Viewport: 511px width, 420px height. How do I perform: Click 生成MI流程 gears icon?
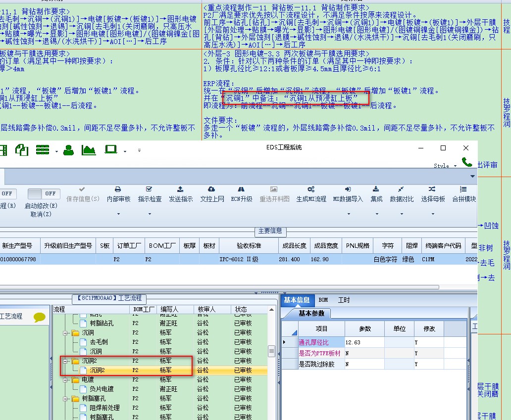tap(311, 189)
